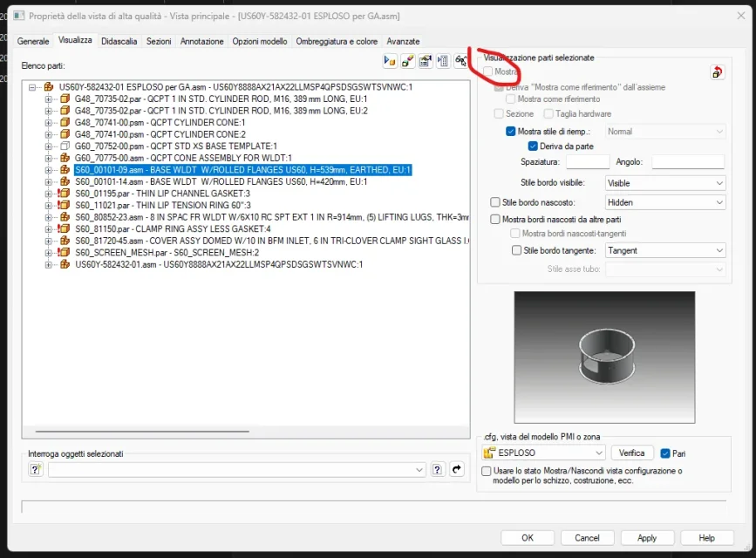This screenshot has width=756, height=558.
Task: Enable the Stile bordo tangente checkbox
Action: pos(516,250)
